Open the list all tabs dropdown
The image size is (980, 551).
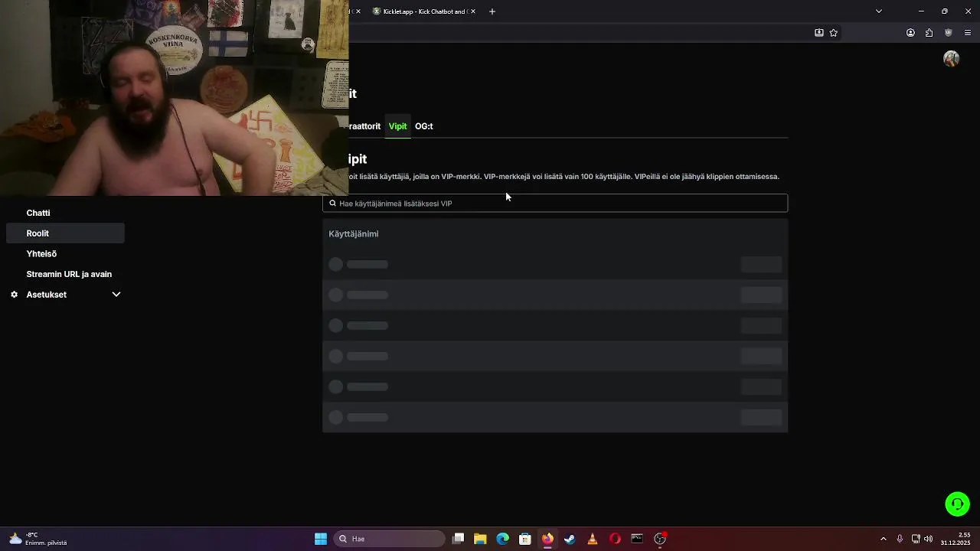(x=879, y=11)
